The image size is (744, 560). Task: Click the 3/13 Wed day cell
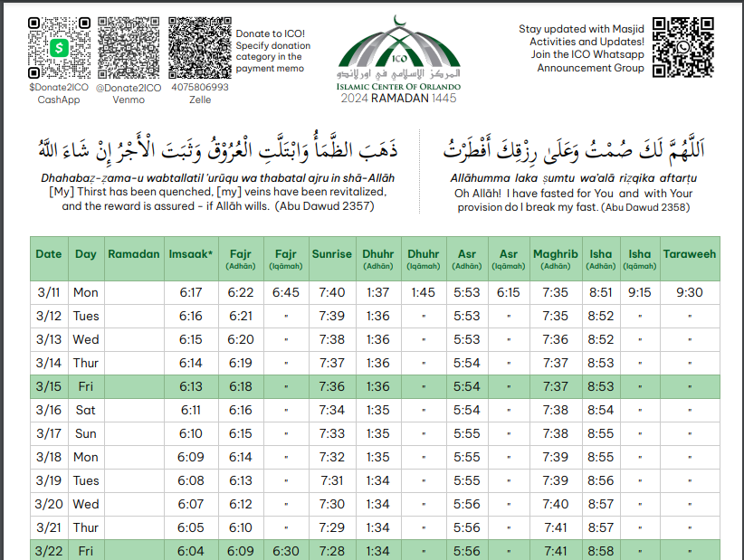coord(86,339)
